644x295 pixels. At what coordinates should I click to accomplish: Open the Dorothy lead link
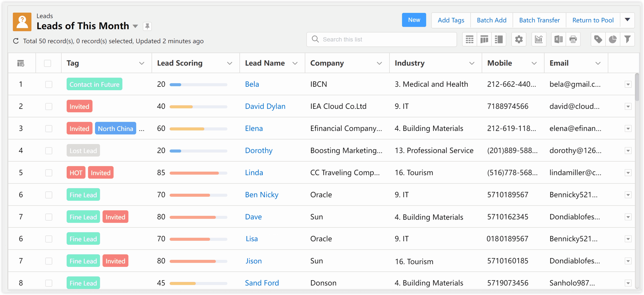[259, 151]
